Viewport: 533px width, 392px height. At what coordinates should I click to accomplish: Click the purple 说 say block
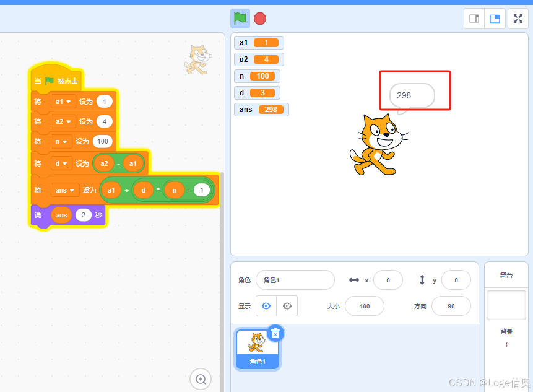(x=38, y=215)
